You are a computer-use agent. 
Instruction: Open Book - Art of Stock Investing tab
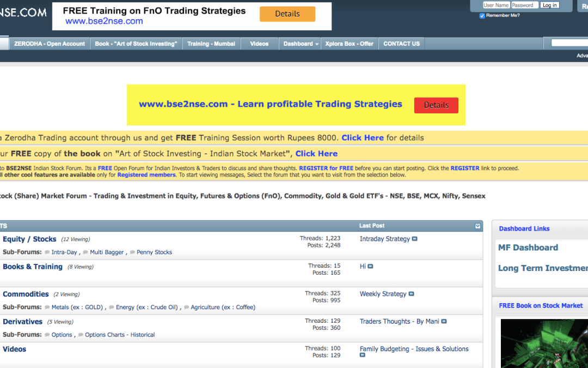point(136,44)
